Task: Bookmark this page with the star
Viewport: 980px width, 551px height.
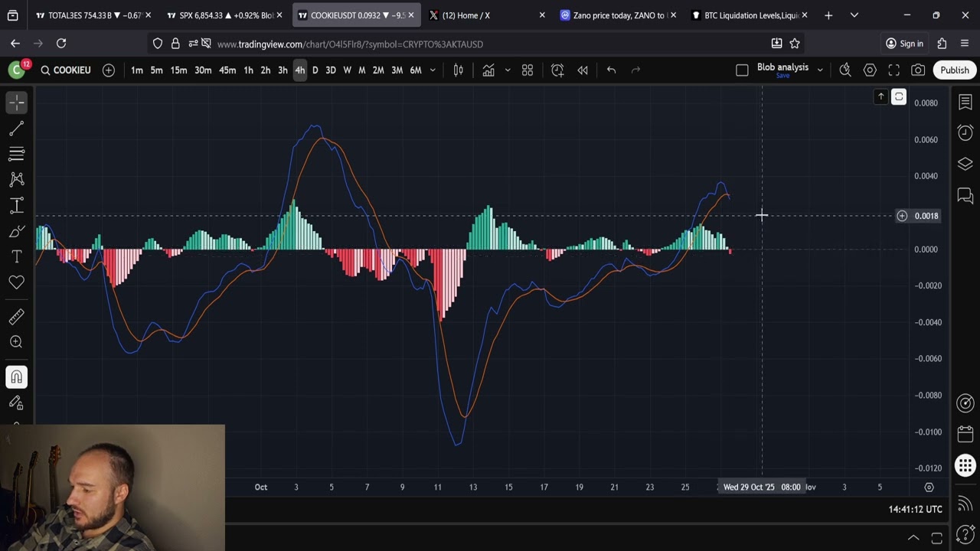Action: coord(795,44)
